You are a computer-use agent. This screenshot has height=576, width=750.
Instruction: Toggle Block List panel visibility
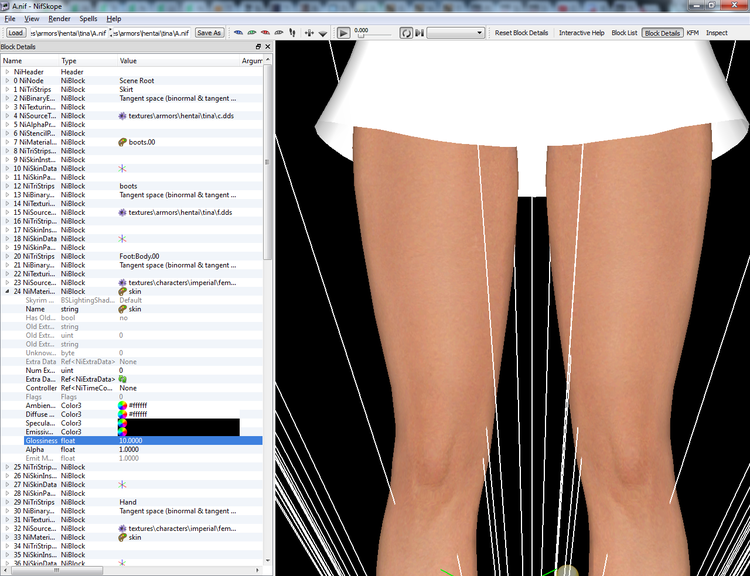[x=624, y=33]
